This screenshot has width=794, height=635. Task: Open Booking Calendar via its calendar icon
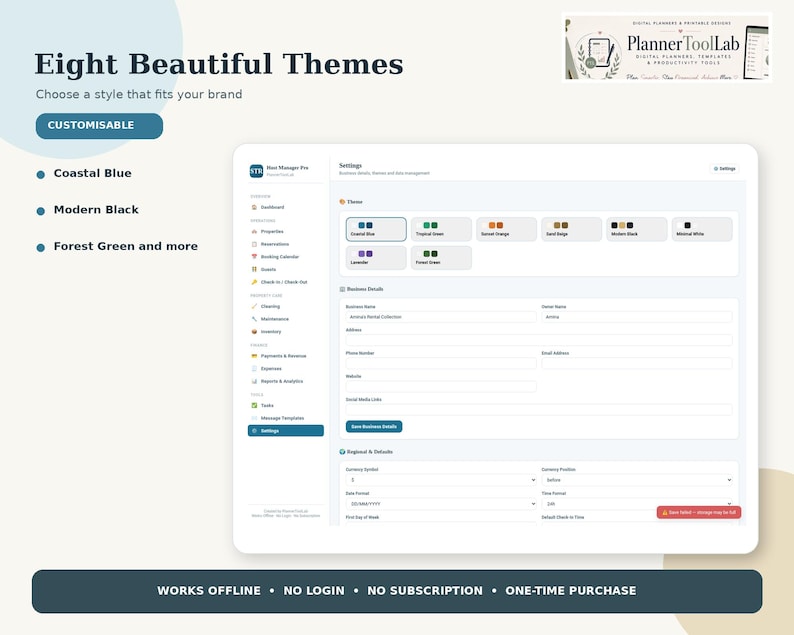click(x=254, y=257)
